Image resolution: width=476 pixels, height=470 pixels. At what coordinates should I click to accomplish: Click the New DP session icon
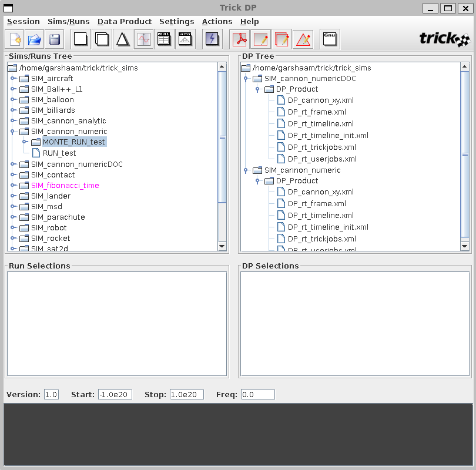(x=15, y=39)
